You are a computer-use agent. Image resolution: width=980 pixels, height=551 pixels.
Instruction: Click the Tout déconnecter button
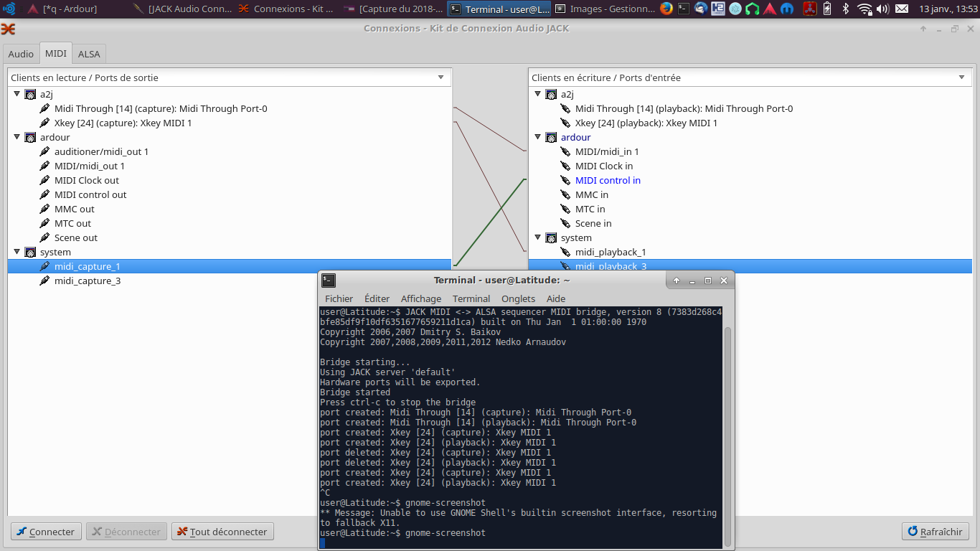pyautogui.click(x=222, y=532)
